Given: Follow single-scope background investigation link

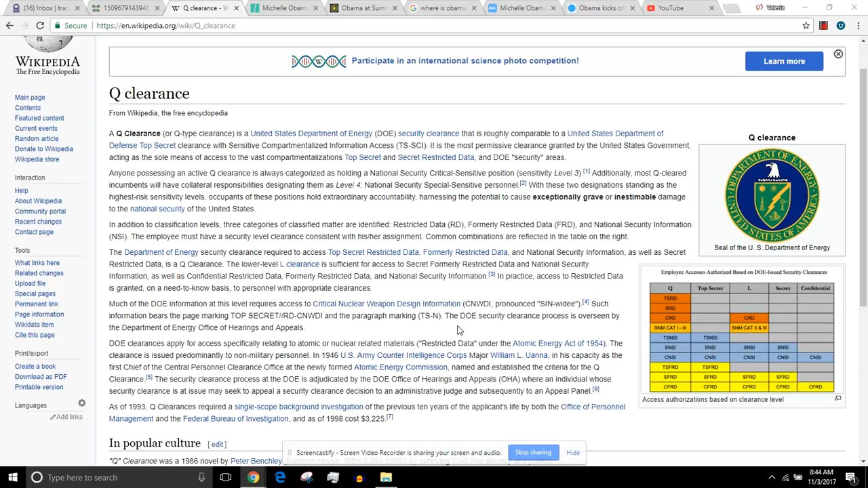Looking at the screenshot, I should (298, 407).
